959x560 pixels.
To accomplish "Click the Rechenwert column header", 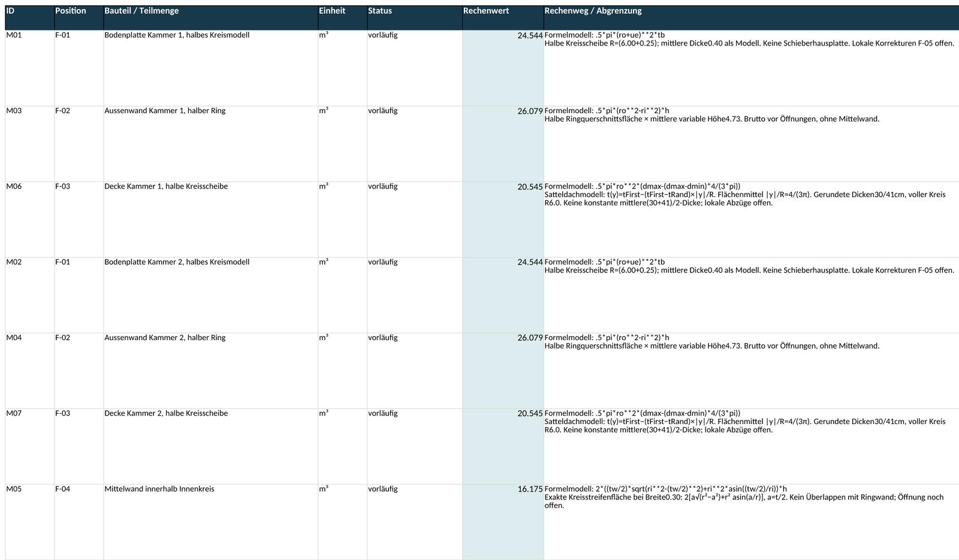I will [503, 18].
